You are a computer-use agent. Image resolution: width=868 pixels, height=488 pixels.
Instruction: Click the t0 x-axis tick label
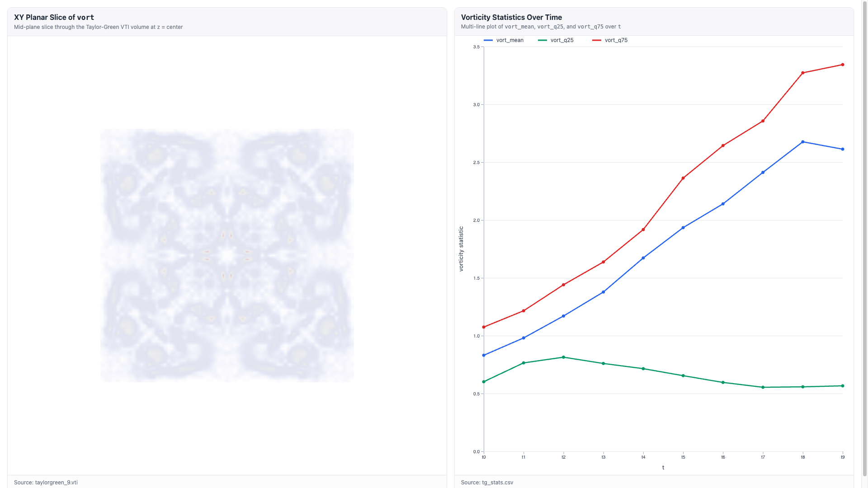(x=484, y=457)
